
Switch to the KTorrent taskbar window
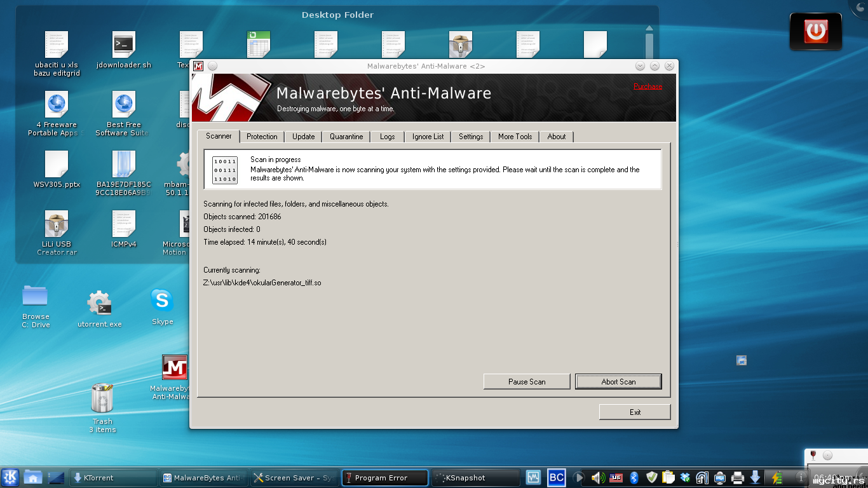(113, 478)
